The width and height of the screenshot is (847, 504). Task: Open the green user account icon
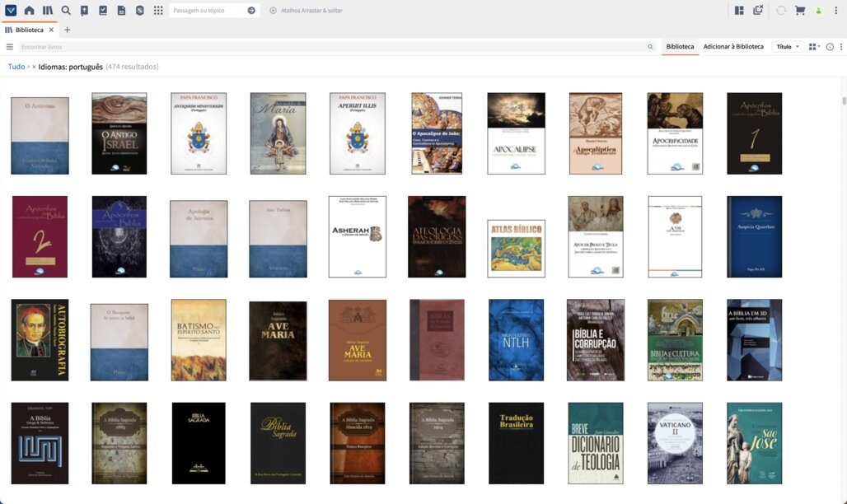click(x=818, y=11)
